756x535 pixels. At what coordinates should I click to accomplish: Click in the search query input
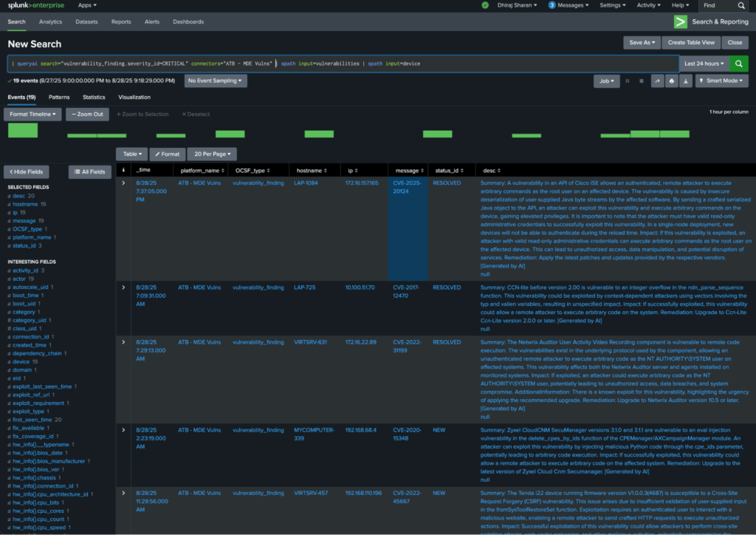pos(343,64)
